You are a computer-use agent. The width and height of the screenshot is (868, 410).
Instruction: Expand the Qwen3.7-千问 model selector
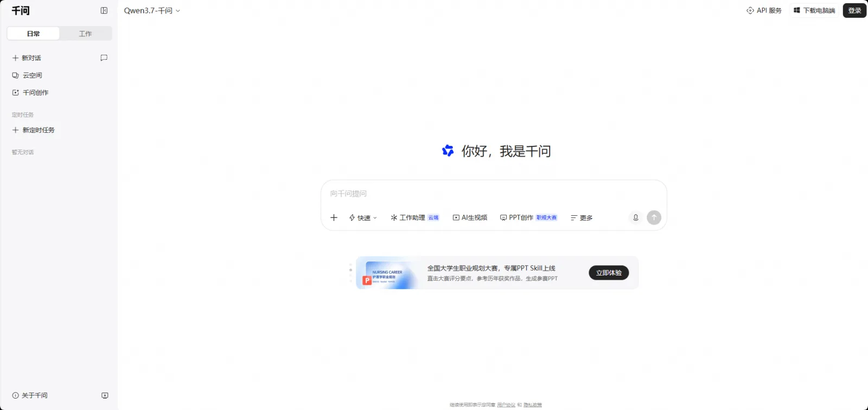pyautogui.click(x=152, y=10)
